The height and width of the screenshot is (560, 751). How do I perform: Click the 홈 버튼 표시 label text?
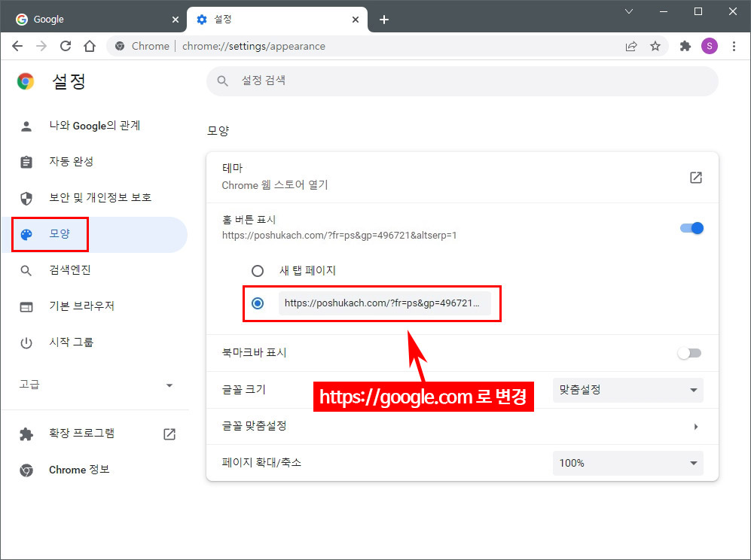[x=249, y=220]
